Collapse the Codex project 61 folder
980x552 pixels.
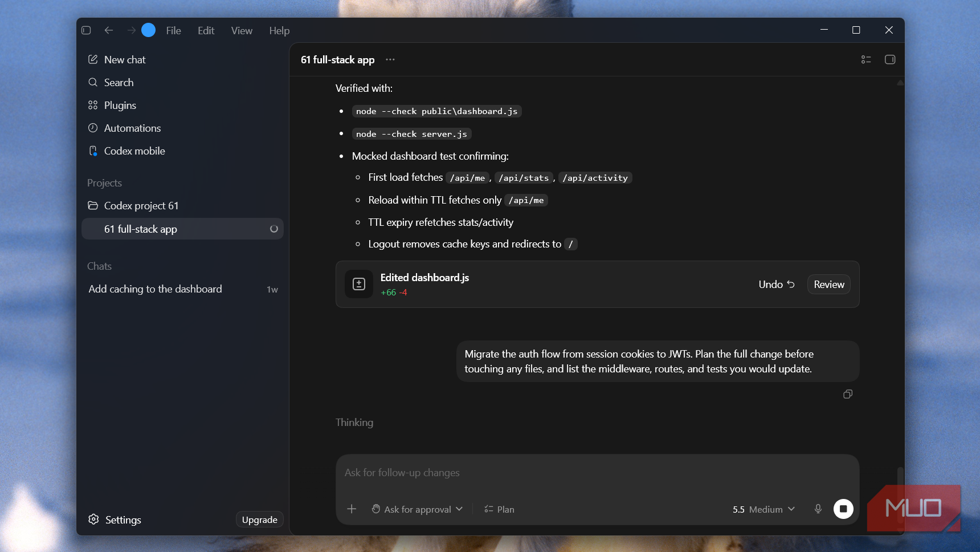182,206
